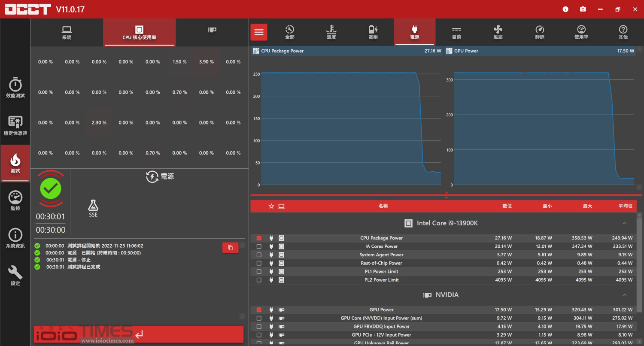Click the CPU Package Power graph header
Screen dimensions: 644x346
(346, 51)
